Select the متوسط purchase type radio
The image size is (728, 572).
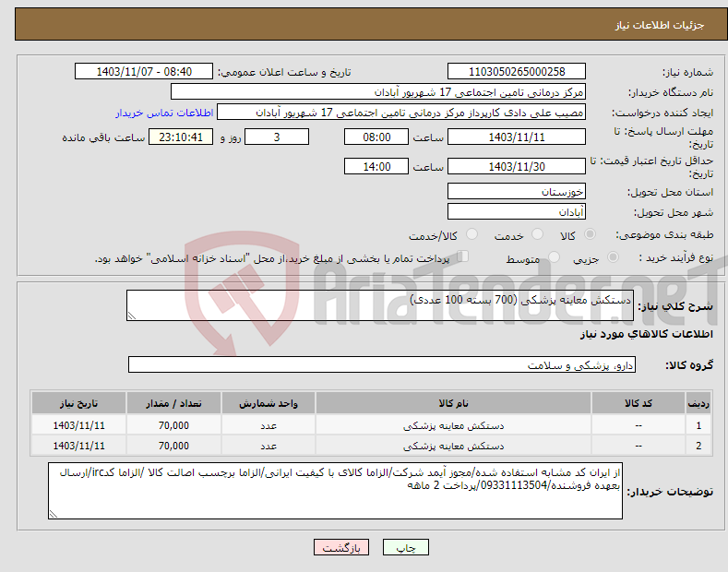pyautogui.click(x=554, y=256)
